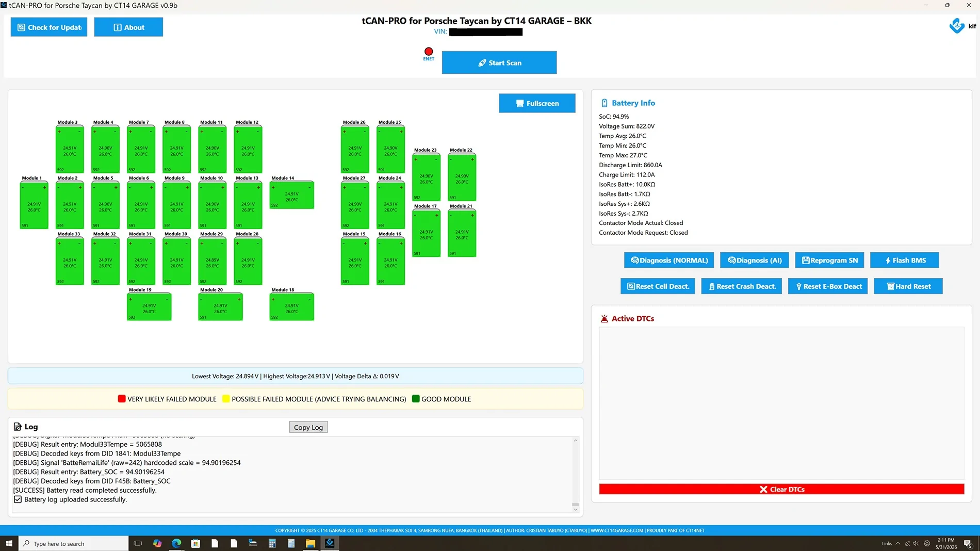Select the Module 22 battery tile
Screen dimensions: 980x551
[462, 177]
